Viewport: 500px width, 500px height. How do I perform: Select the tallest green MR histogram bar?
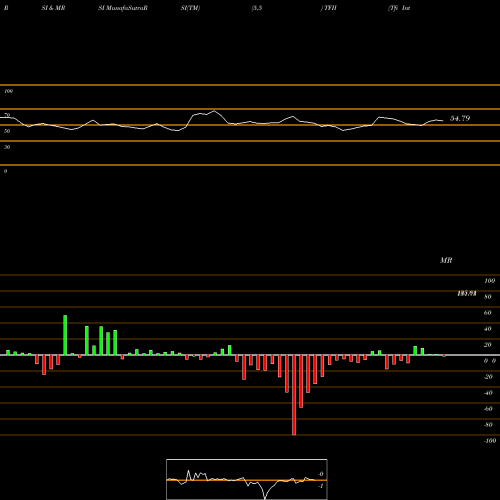point(65,335)
